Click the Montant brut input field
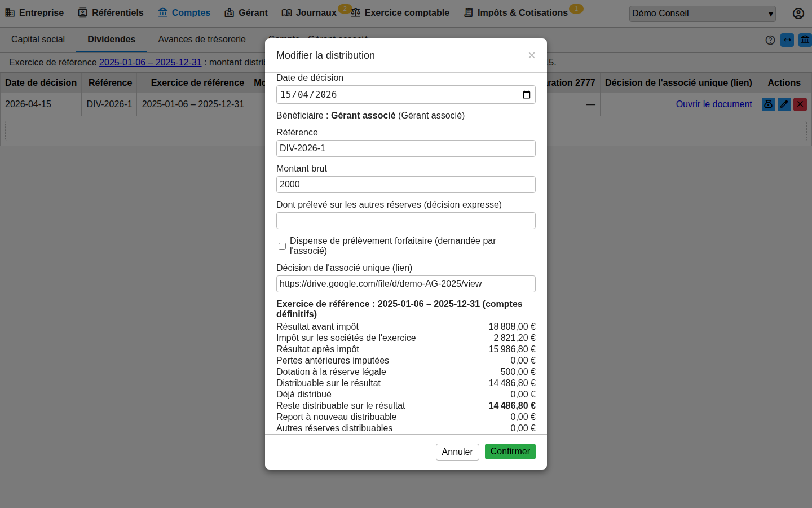This screenshot has width=812, height=508. pyautogui.click(x=406, y=185)
